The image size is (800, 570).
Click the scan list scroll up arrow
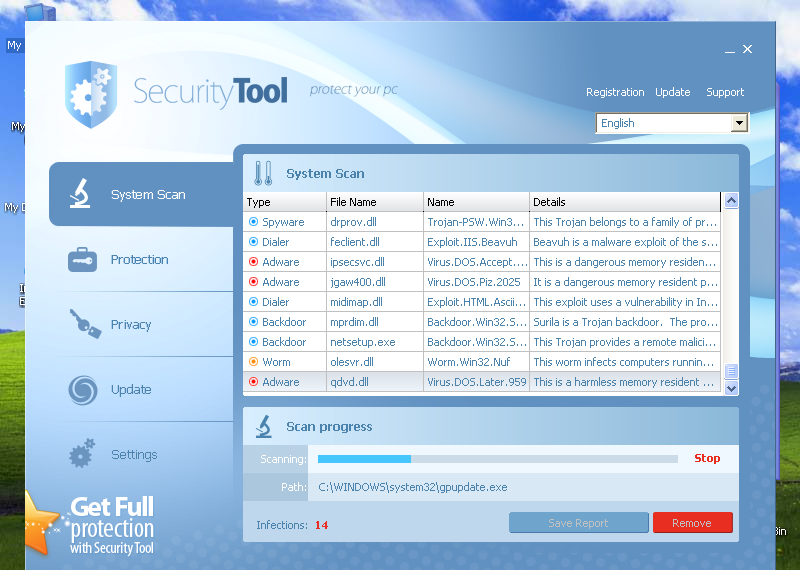[731, 201]
